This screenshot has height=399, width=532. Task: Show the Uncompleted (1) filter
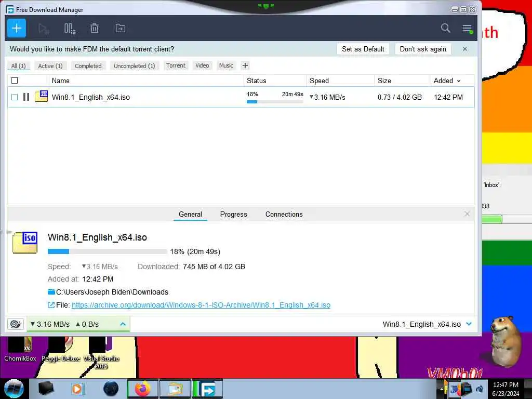(x=135, y=66)
